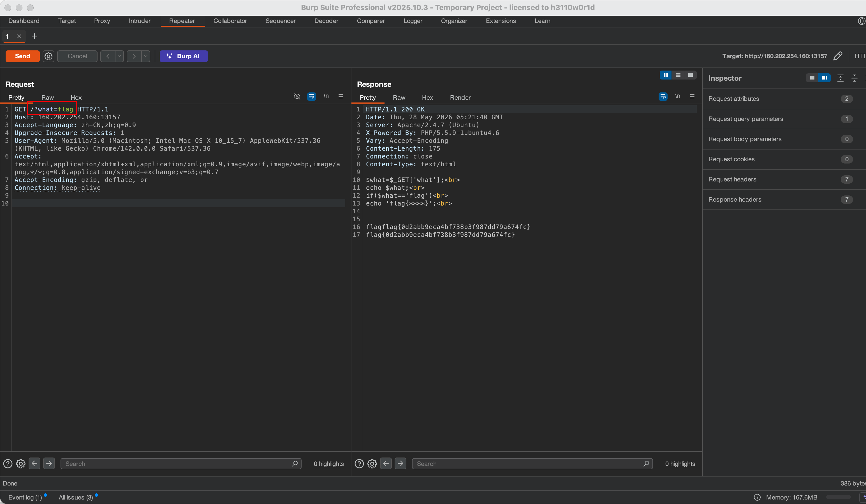
Task: Open Request search settings gear
Action: (21, 463)
